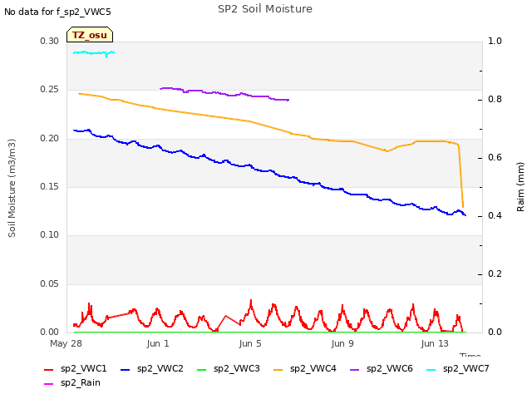Click the 0.30 left axis tick label
The image size is (532, 399).
(x=50, y=41)
